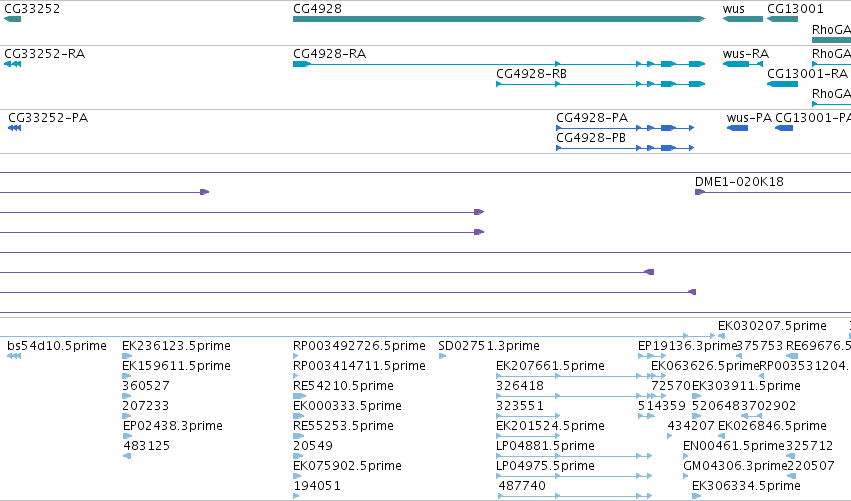Select the SD02751.3prime EST arrow
The height and width of the screenshot is (501, 851).
point(442,356)
